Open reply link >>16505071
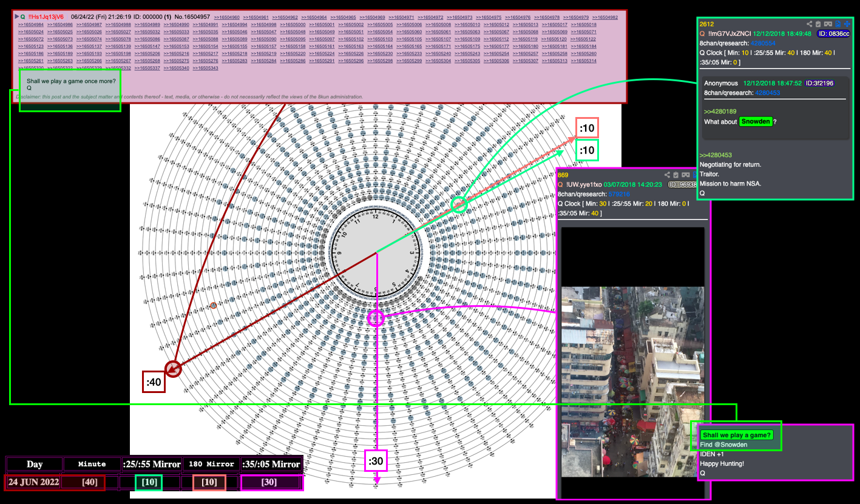The height and width of the screenshot is (504, 860). tap(583, 32)
